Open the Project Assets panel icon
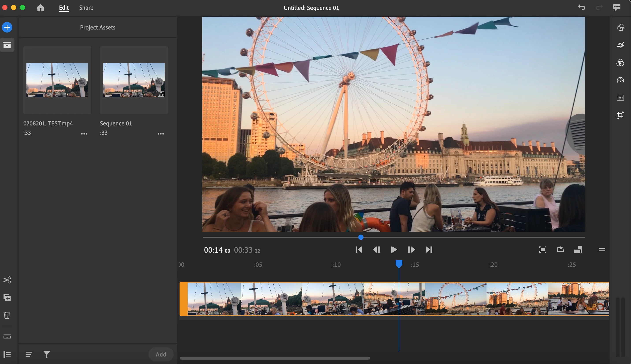Screen dimensions: 631x364 pyautogui.click(x=7, y=45)
